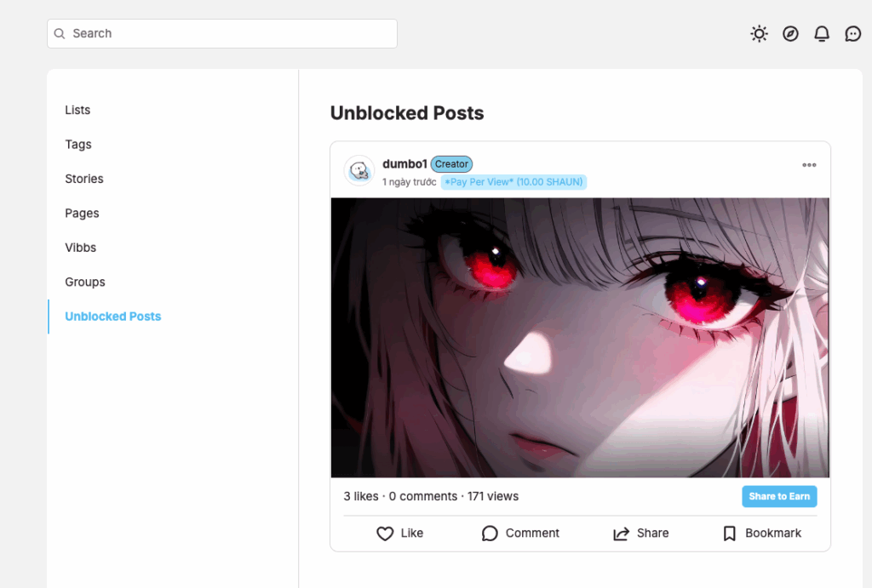Open Groups in the sidebar
Image resolution: width=872 pixels, height=588 pixels.
pyautogui.click(x=84, y=283)
